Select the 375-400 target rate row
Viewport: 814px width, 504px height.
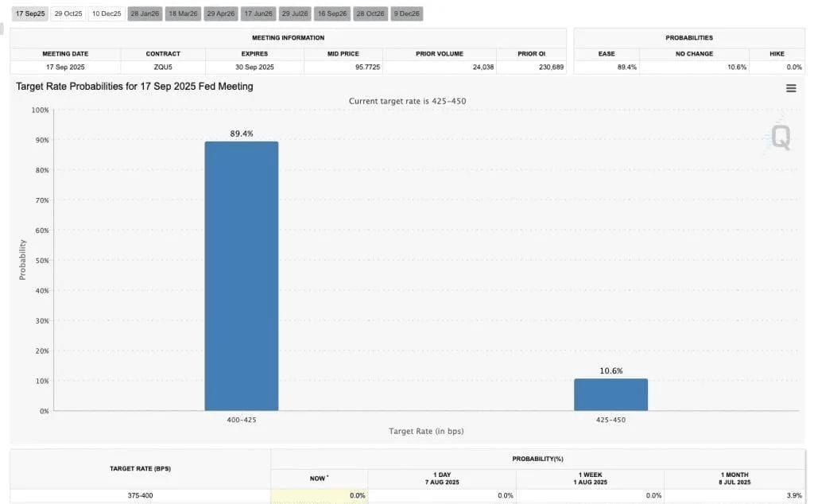(x=408, y=496)
